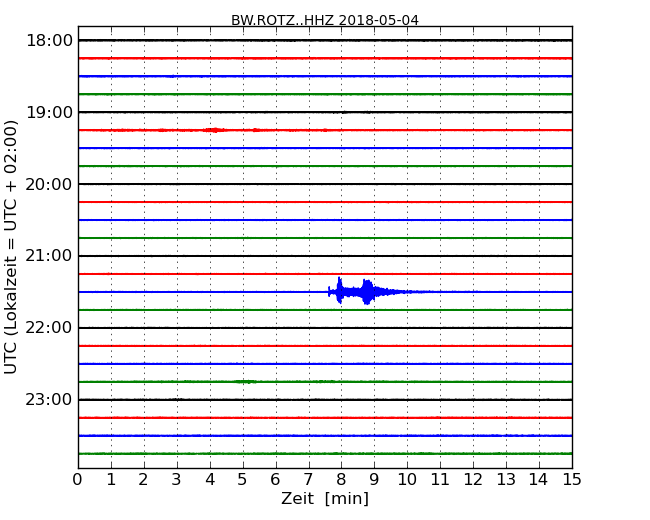Click the small red disturbance near minute 4
650x520 pixels.
click(x=215, y=130)
